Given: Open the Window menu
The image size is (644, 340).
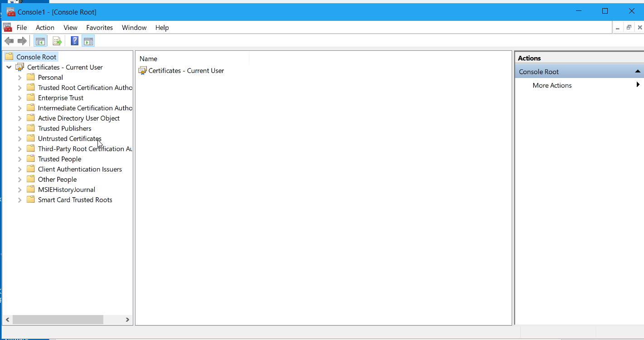Looking at the screenshot, I should (134, 28).
